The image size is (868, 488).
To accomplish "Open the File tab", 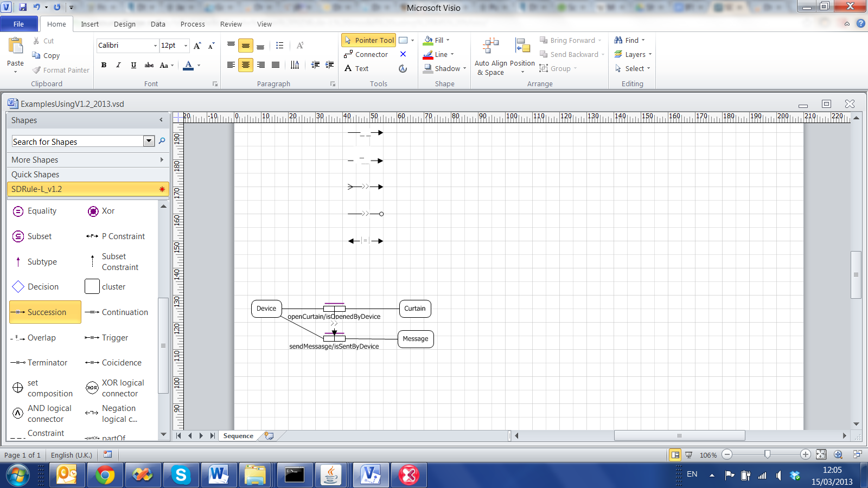I will click(x=19, y=24).
